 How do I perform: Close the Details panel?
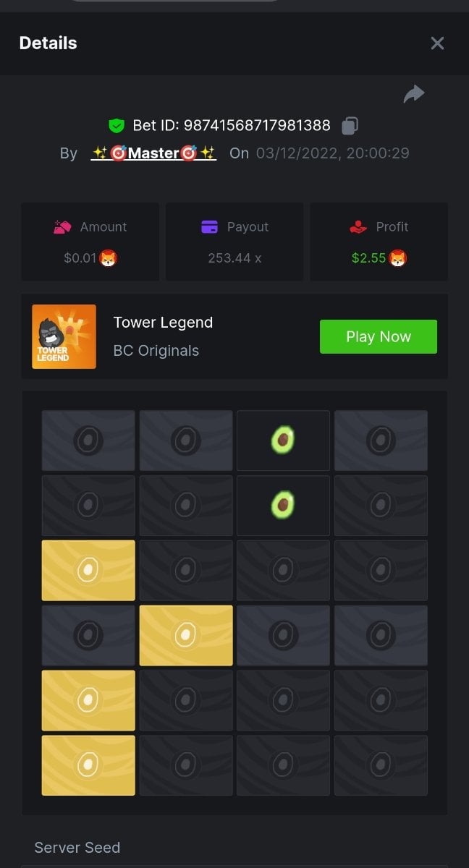tap(437, 43)
